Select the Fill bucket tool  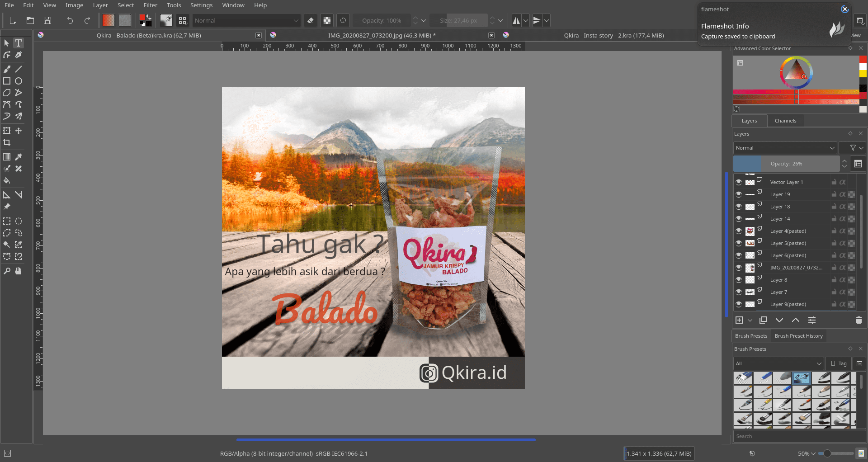click(7, 180)
